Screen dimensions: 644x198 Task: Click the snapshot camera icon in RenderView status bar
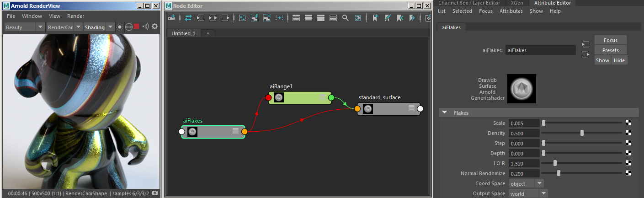pyautogui.click(x=155, y=193)
